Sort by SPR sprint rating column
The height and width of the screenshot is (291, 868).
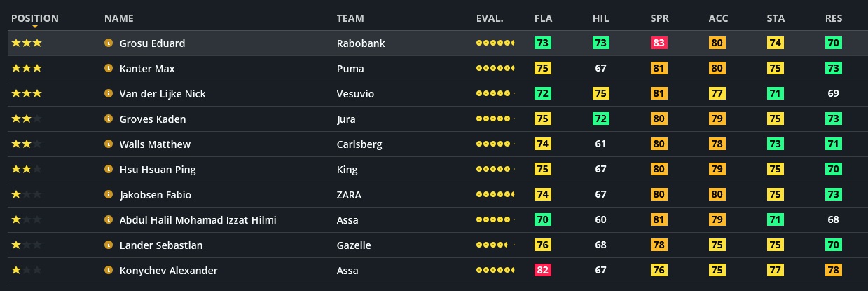[x=659, y=18]
